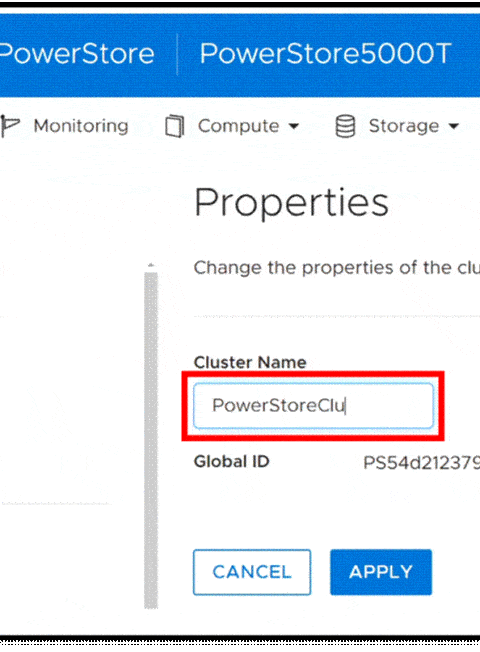The width and height of the screenshot is (480, 652).
Task: Click the Compute server icon
Action: 174,126
